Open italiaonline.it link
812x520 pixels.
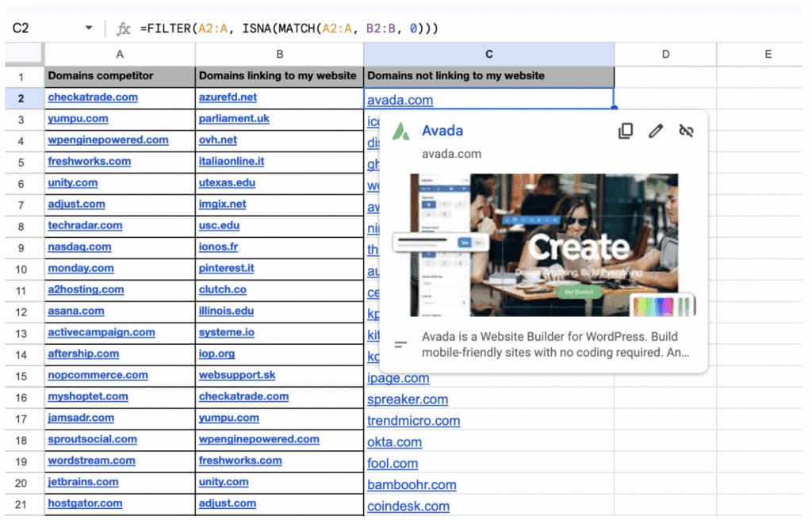tap(232, 161)
